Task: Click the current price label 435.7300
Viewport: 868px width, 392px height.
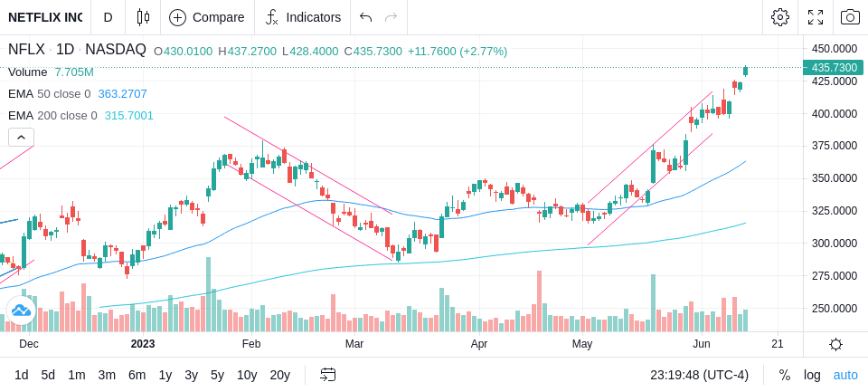Action: click(833, 68)
